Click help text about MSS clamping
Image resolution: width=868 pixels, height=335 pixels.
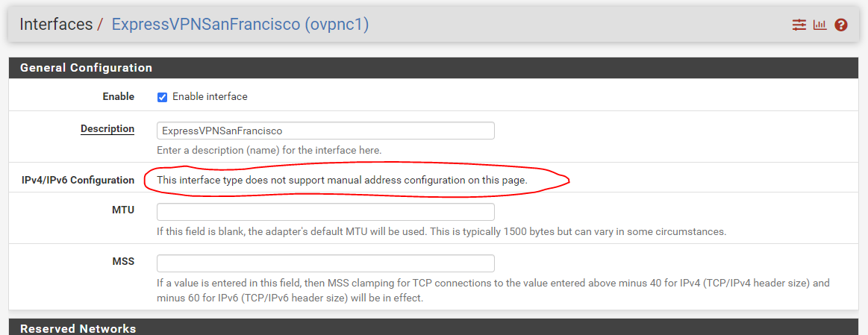pyautogui.click(x=493, y=290)
